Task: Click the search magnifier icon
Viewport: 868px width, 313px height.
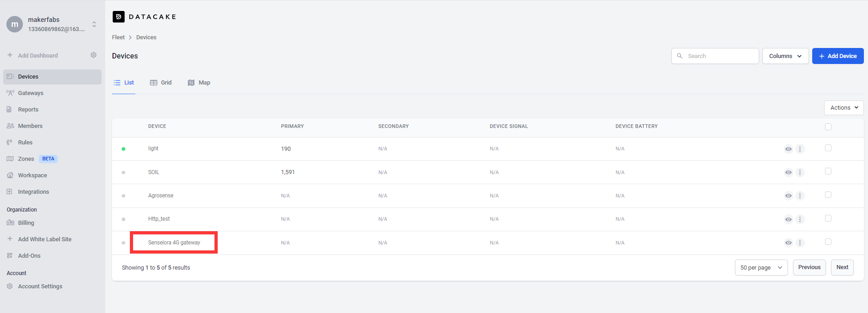Action: (680, 56)
